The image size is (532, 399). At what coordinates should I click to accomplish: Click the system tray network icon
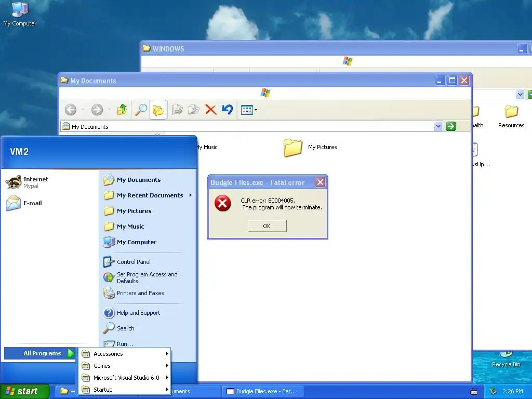(494, 392)
